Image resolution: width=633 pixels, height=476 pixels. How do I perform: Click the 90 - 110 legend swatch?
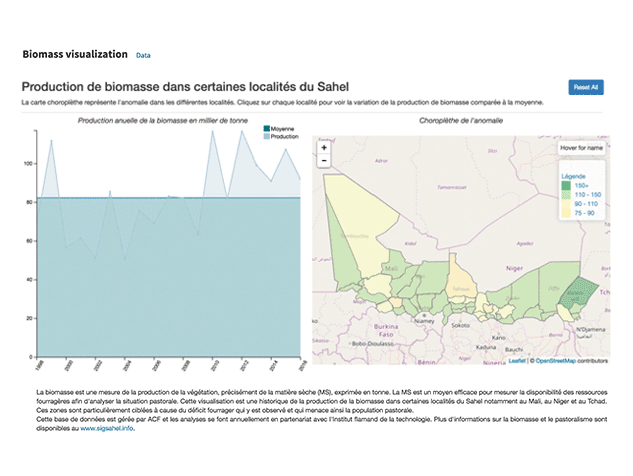pos(565,203)
